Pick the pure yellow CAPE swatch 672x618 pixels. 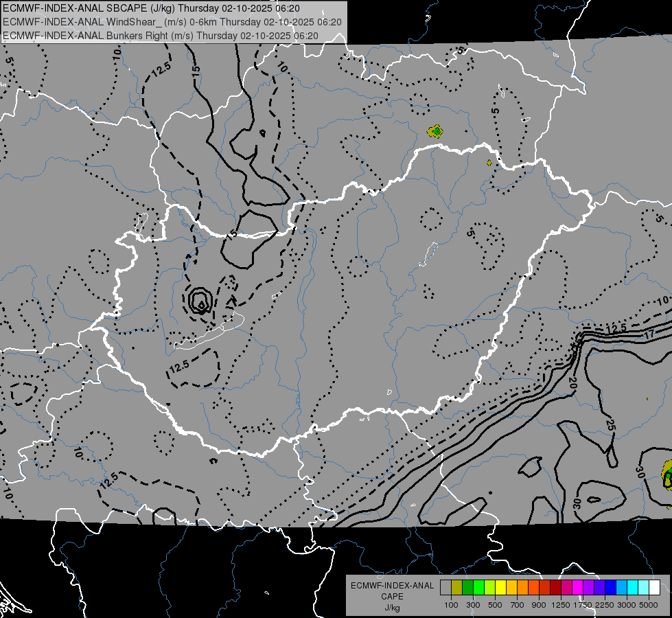pos(500,587)
